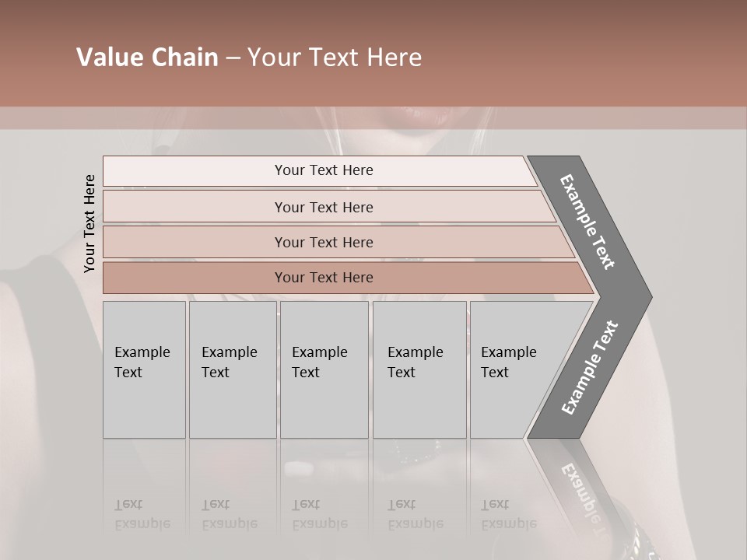Select the darkest bottom "Your Text Here" bar
Screen dimensions: 747x560
[x=324, y=278]
